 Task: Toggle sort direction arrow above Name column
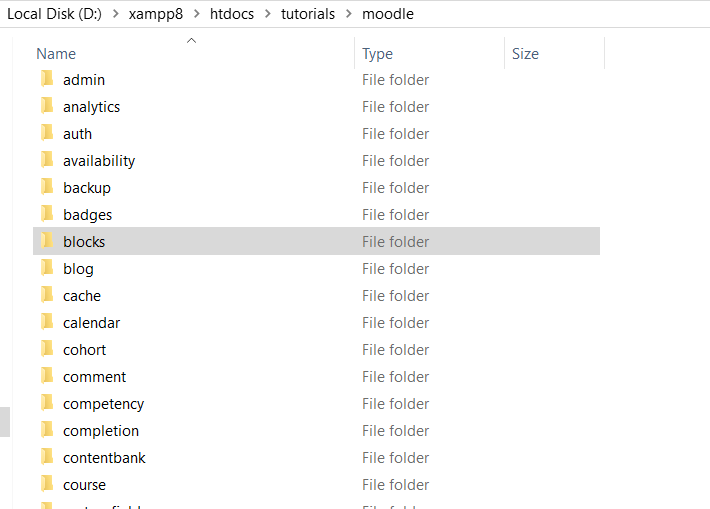[192, 41]
